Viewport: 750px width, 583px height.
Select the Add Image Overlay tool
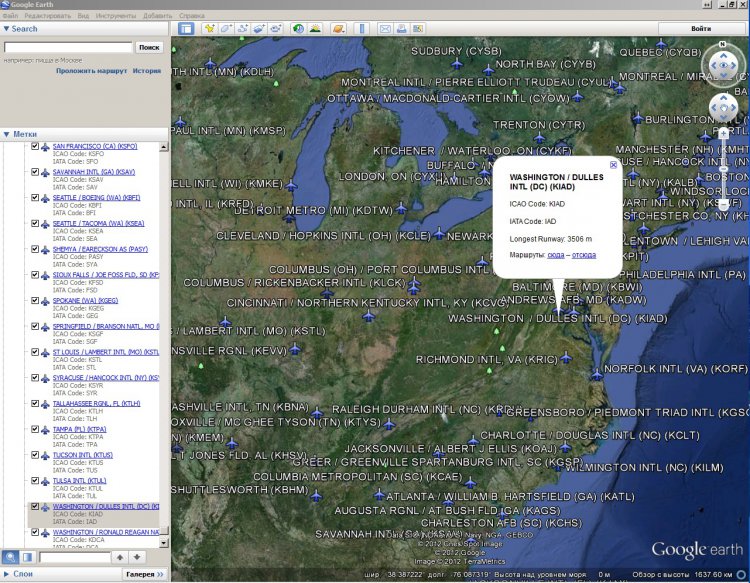click(x=259, y=29)
